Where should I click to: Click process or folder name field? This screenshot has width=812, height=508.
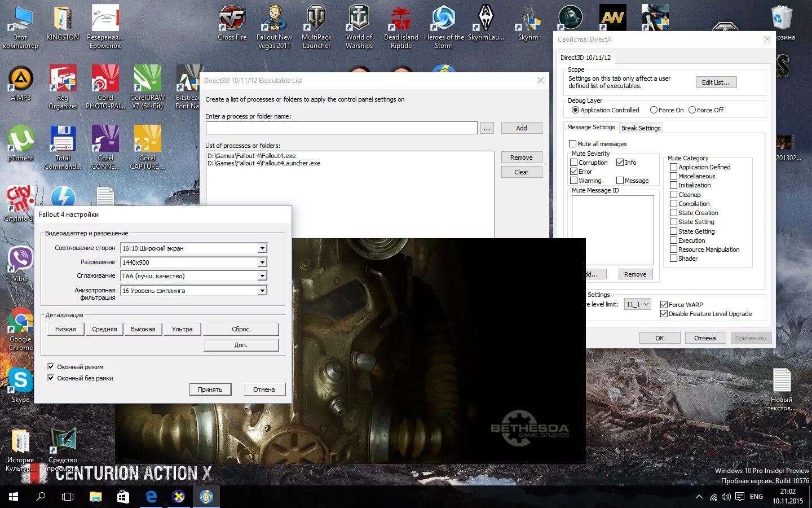(341, 128)
